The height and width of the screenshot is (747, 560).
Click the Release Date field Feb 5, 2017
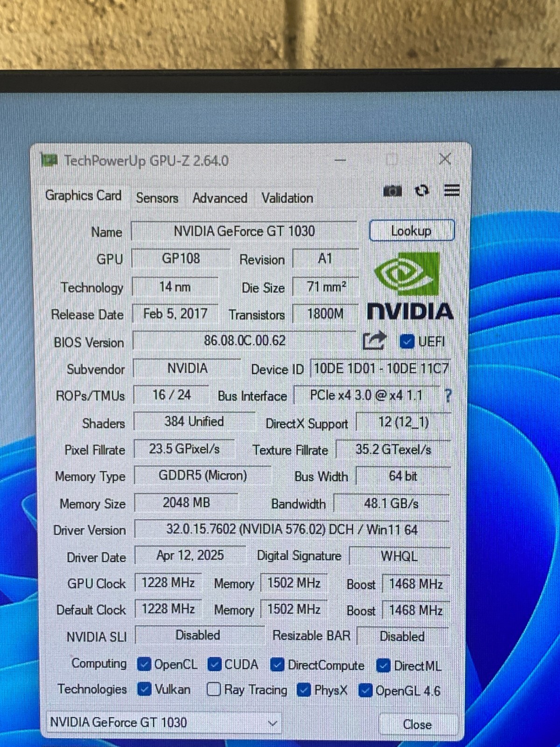tap(175, 314)
